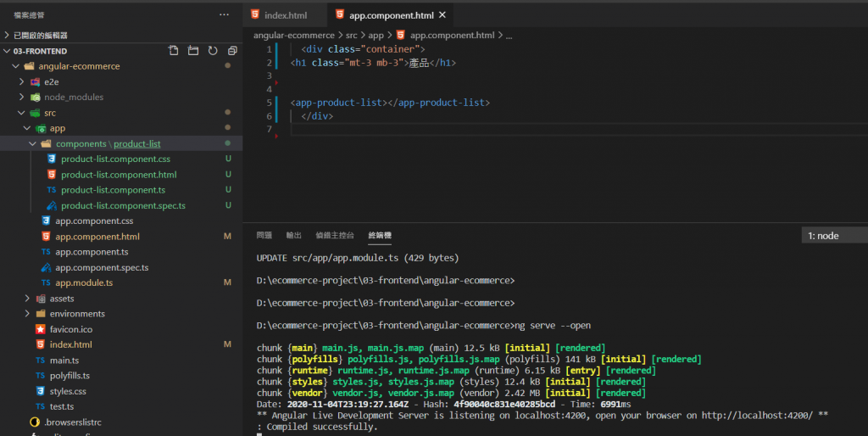Expand the e2e folder
This screenshot has width=868, height=436.
click(x=51, y=81)
